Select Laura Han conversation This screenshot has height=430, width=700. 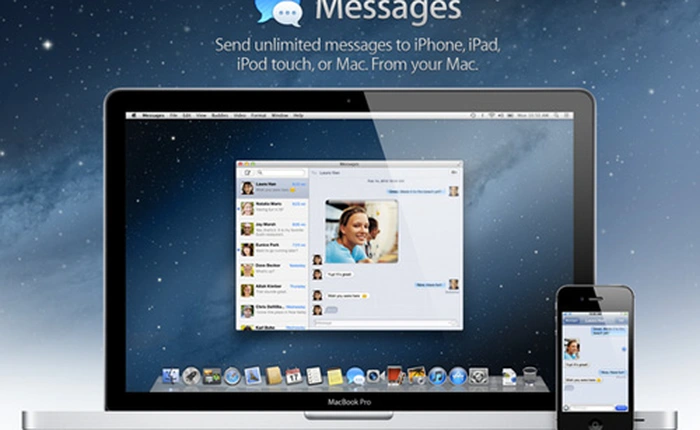pos(272,188)
